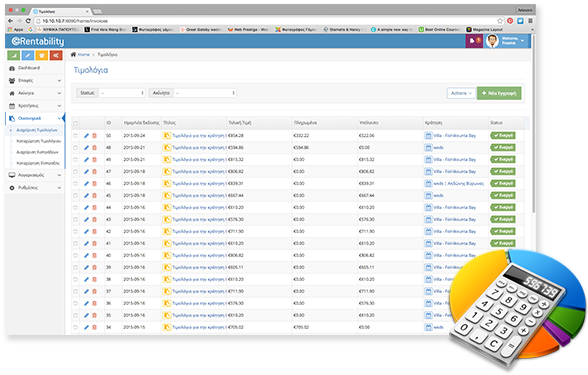Image resolution: width=588 pixels, height=375 pixels.
Task: Select the checkbox for invoice ID 46
Action: pyautogui.click(x=76, y=184)
